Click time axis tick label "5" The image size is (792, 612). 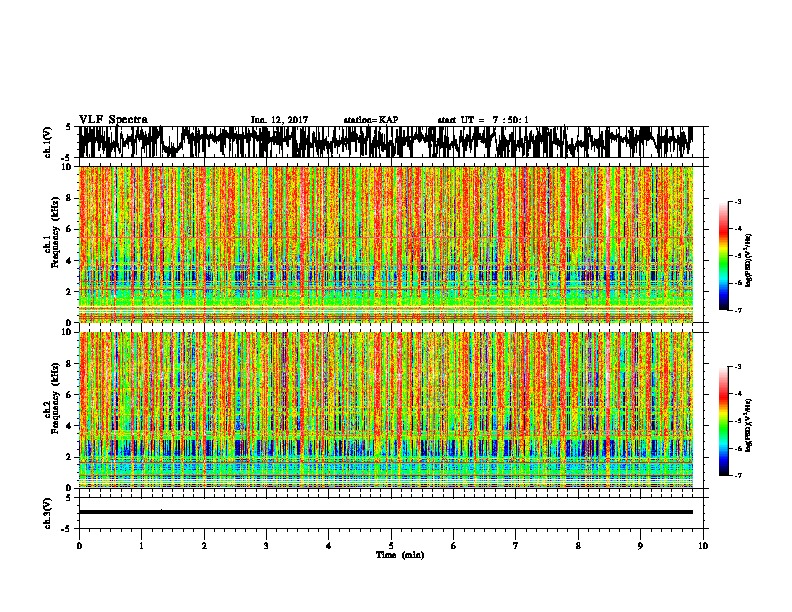pos(391,546)
